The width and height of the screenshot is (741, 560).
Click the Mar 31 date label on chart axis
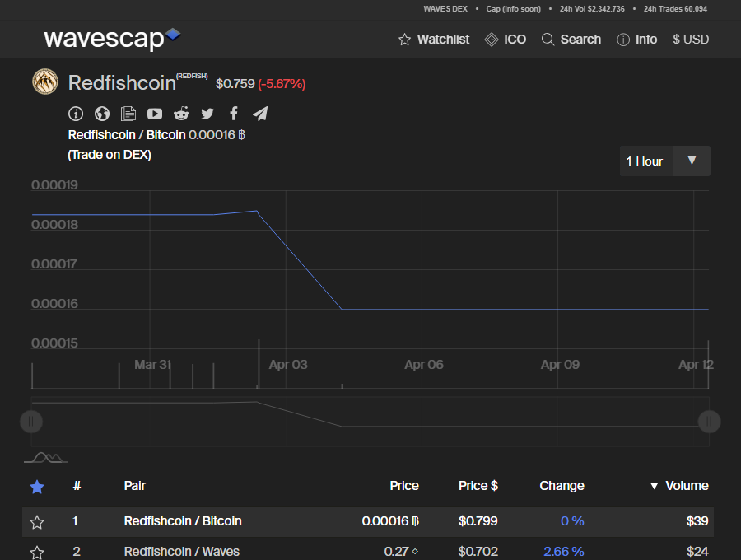pos(152,365)
